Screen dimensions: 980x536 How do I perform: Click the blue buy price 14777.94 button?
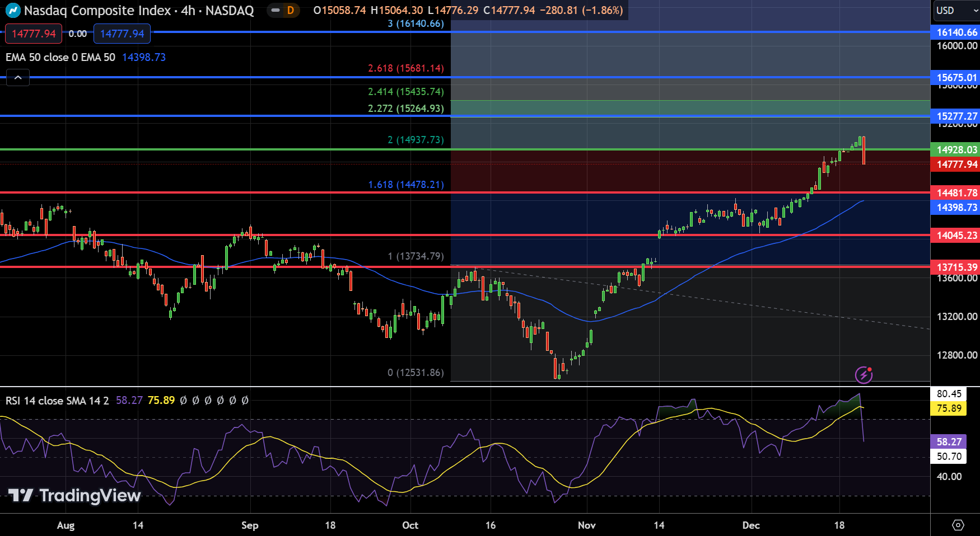(122, 34)
